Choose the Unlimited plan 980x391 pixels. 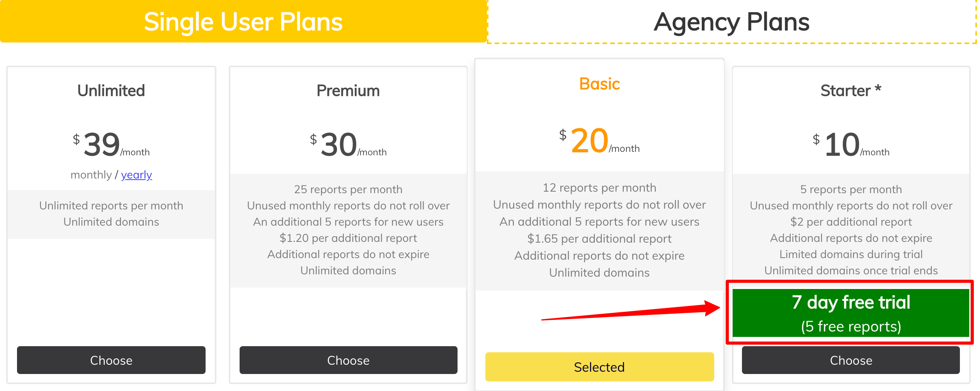111,360
